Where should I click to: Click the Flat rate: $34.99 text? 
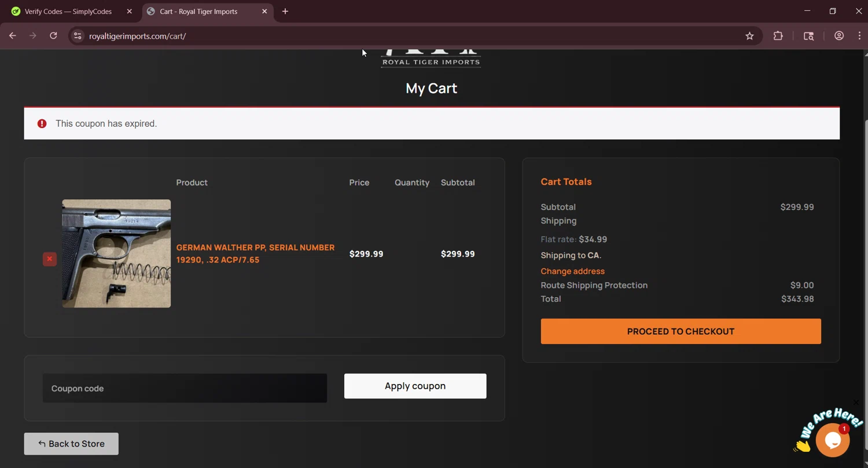[x=573, y=239]
